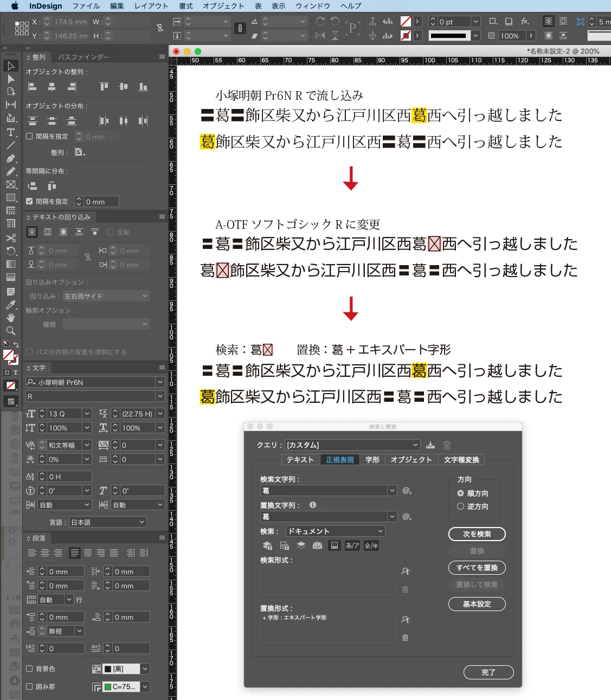Viewport: 611px width, 700px height.
Task: Click specify attributes icon beside 検索形式
Action: pos(406,571)
